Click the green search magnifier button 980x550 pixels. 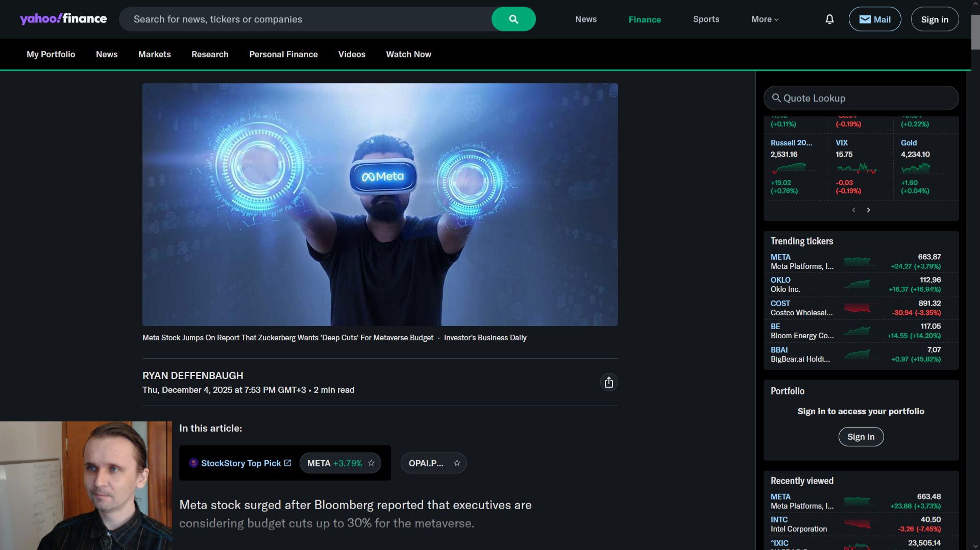coord(513,19)
